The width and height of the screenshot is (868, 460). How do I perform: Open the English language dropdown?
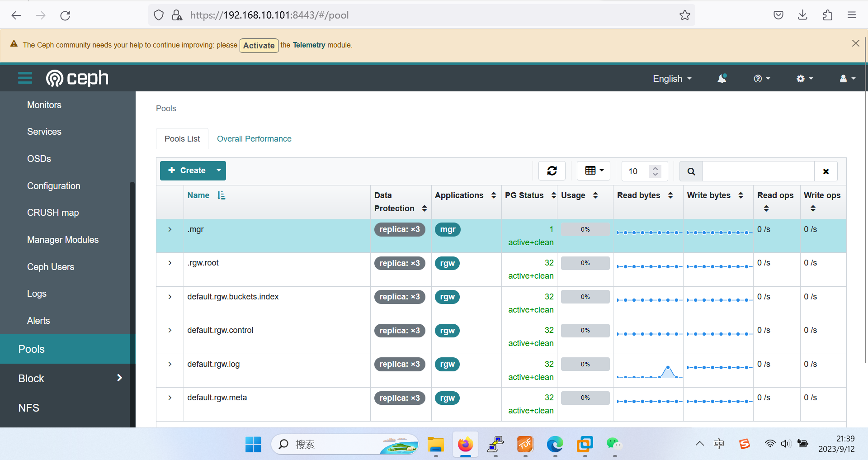(672, 79)
